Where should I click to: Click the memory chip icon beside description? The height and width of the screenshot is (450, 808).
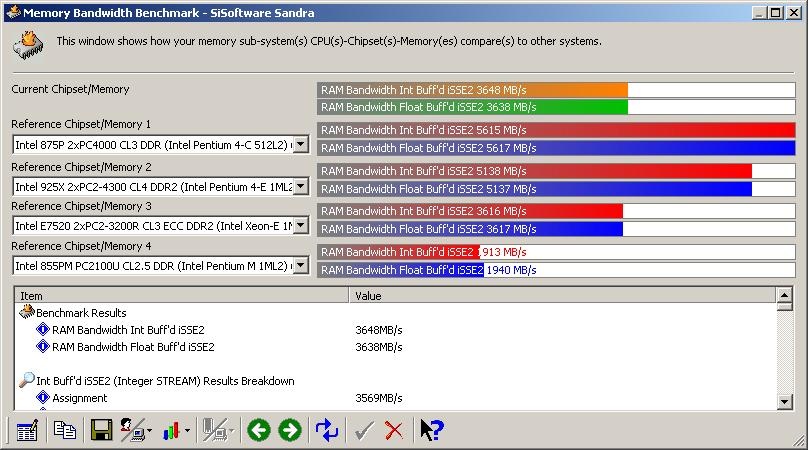point(28,45)
